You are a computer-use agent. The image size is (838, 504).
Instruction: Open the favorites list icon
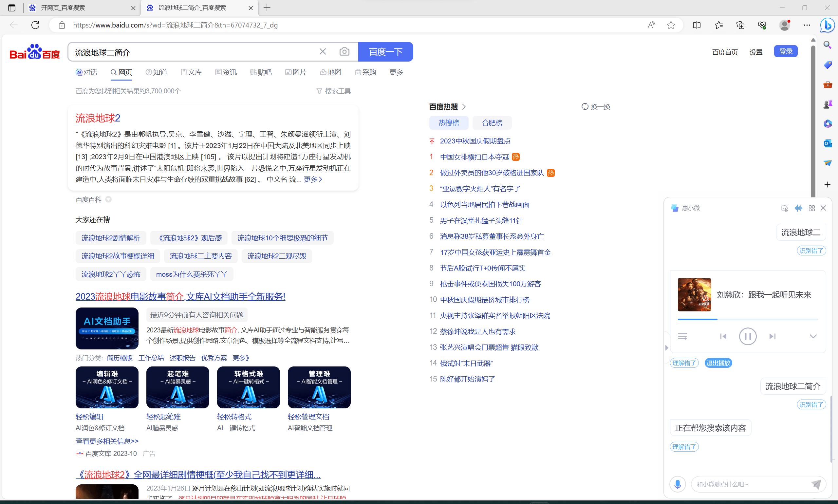[x=718, y=25]
